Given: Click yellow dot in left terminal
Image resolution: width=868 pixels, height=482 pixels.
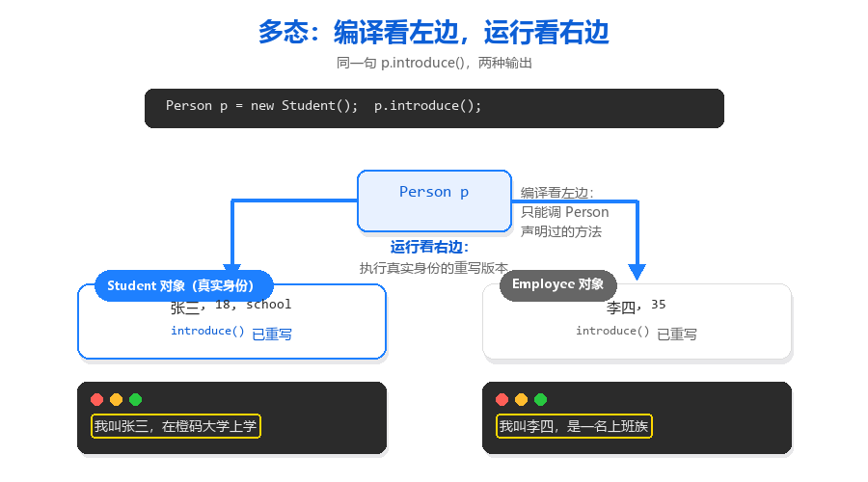Looking at the screenshot, I should 117,399.
